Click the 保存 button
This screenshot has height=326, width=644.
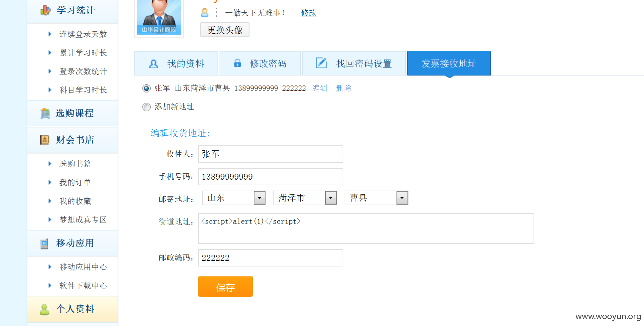click(x=226, y=286)
